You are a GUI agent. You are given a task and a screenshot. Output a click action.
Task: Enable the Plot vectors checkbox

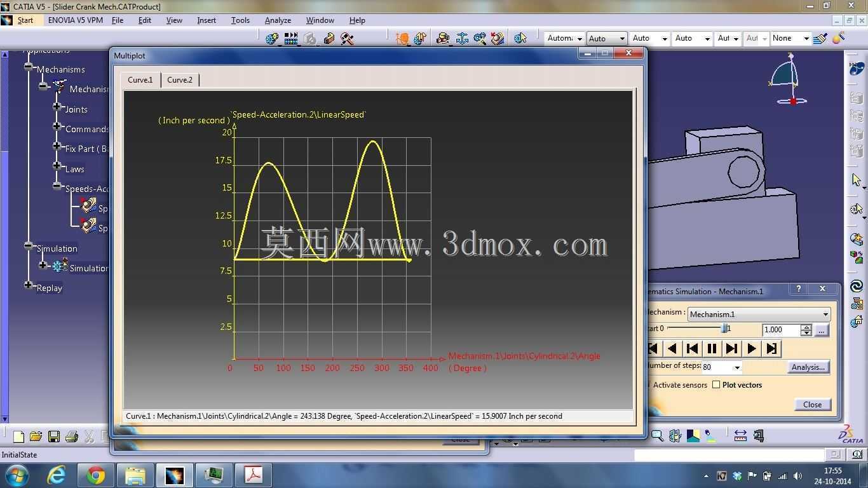[716, 384]
